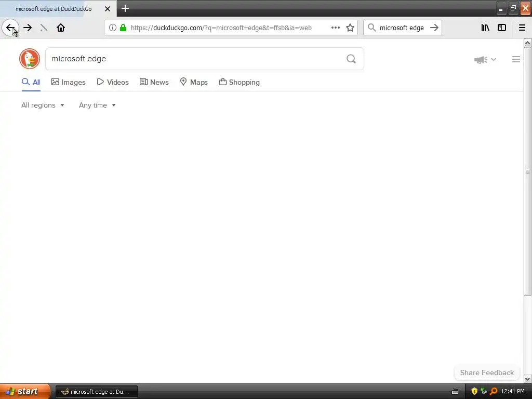Viewport: 532px width, 399px height.
Task: Expand the Any time filter
Action: pos(97,105)
